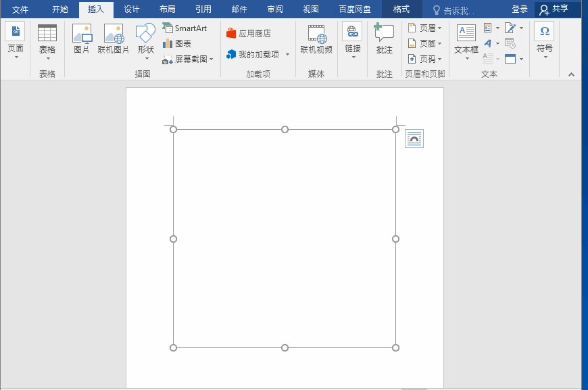This screenshot has width=588, height=390.
Task: Expand the Object dropdown arrow
Action: point(521,59)
